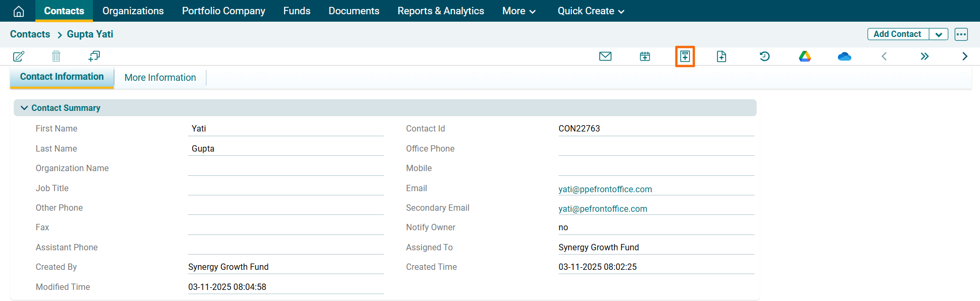Click the add calendar event icon
980x301 pixels.
click(645, 57)
